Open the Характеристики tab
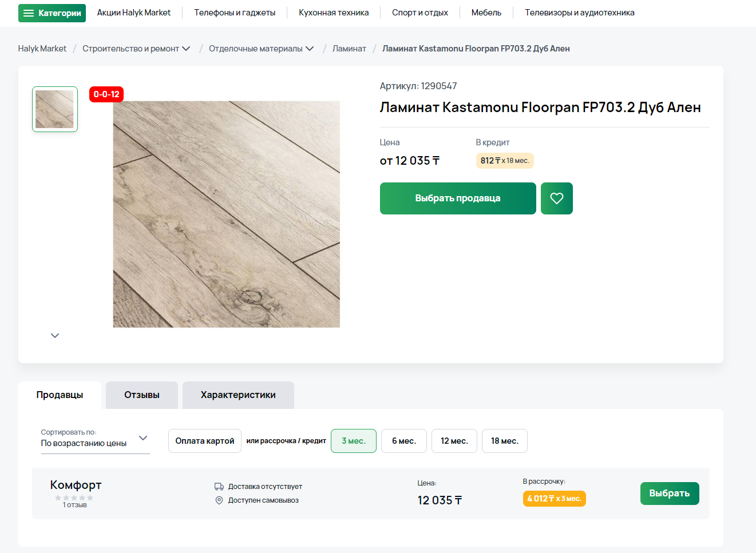 238,395
